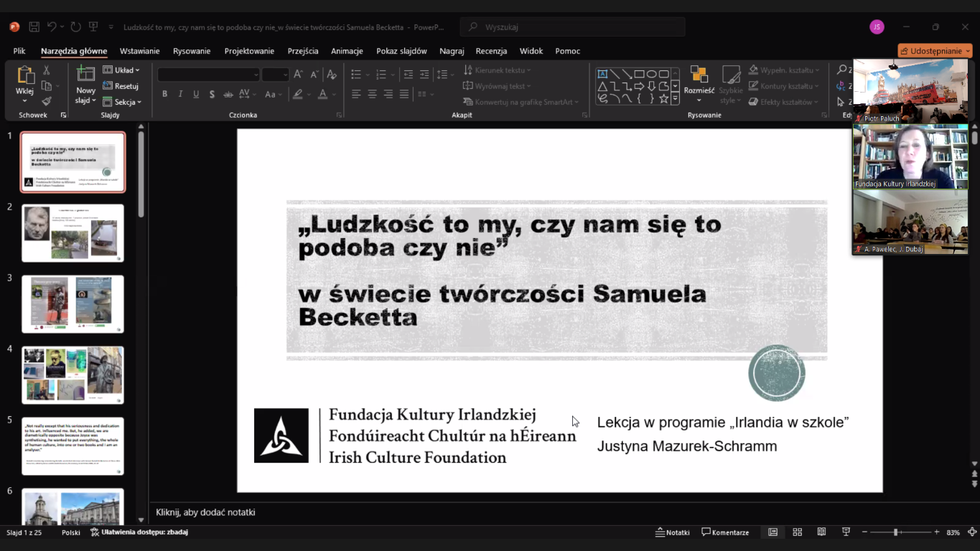Open the Rozmieść (Arrange) shapes tool
Viewport: 980px width, 551px height.
[x=699, y=79]
